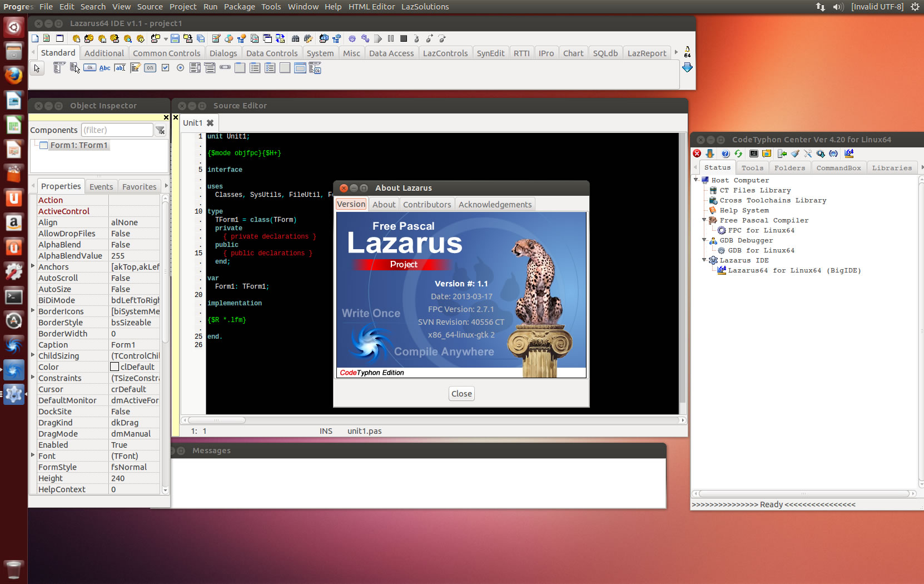Select the TMemo component icon with pencil
This screenshot has height=584, width=924.
click(x=135, y=68)
